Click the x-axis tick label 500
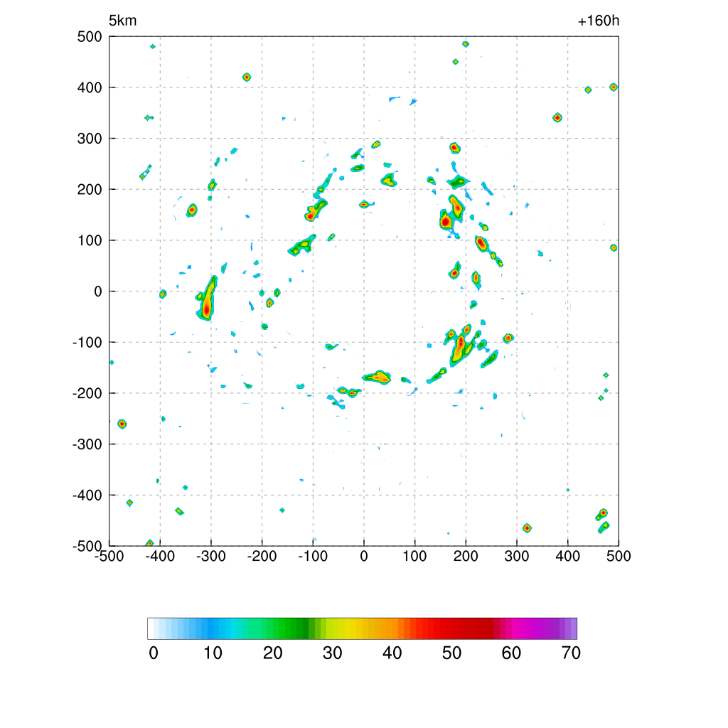Screen dimensions: 728x728 [619, 556]
